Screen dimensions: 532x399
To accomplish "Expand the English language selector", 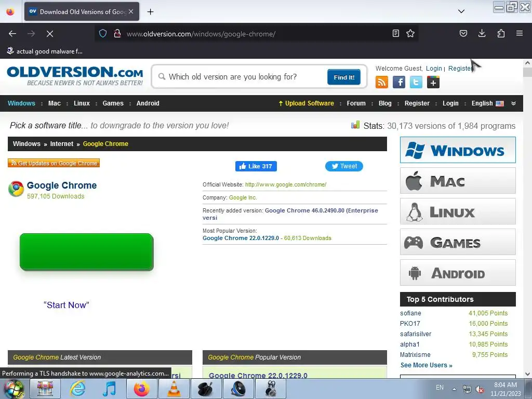I will 487,103.
